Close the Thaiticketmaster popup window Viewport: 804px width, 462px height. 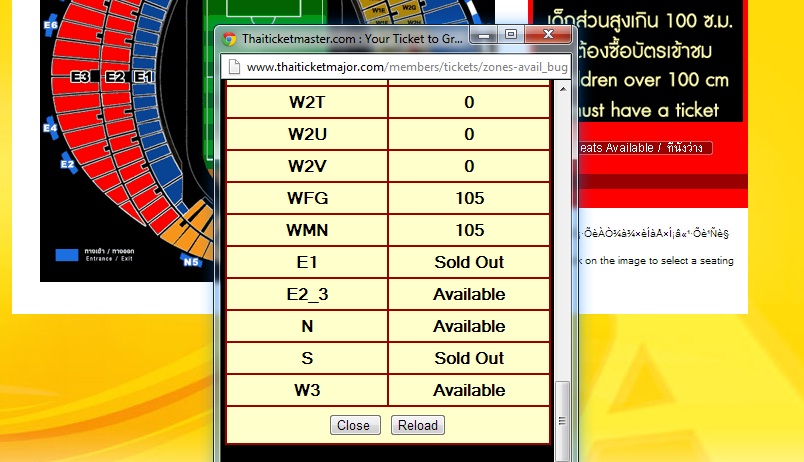click(x=548, y=35)
